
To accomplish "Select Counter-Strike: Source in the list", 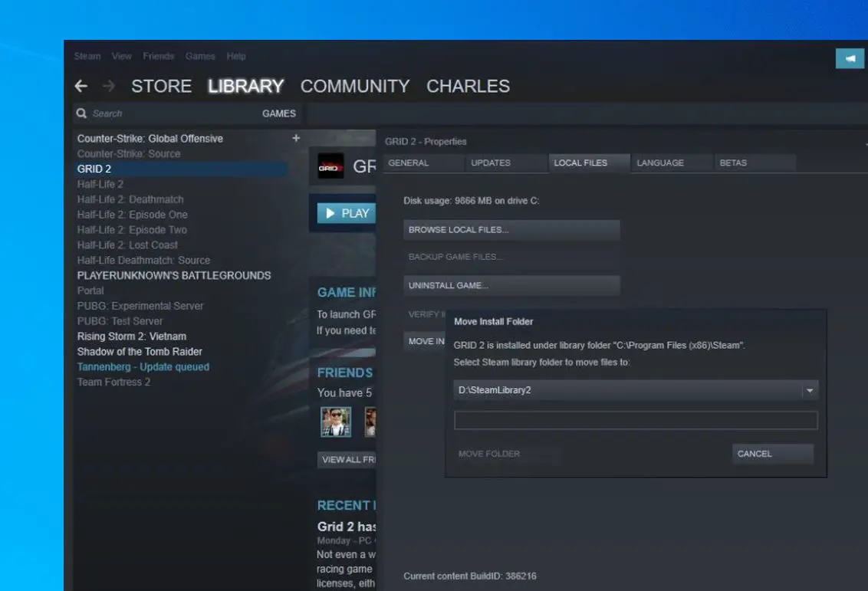I will [128, 154].
